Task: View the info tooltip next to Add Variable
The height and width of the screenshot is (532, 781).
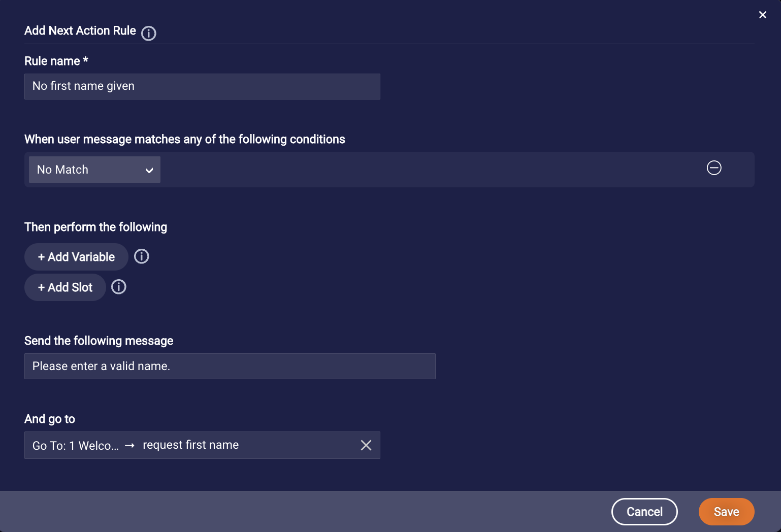Action: (141, 256)
